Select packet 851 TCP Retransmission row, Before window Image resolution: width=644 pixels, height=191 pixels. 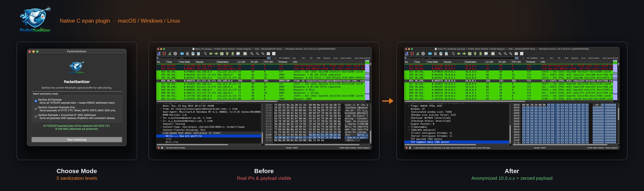click(x=261, y=66)
